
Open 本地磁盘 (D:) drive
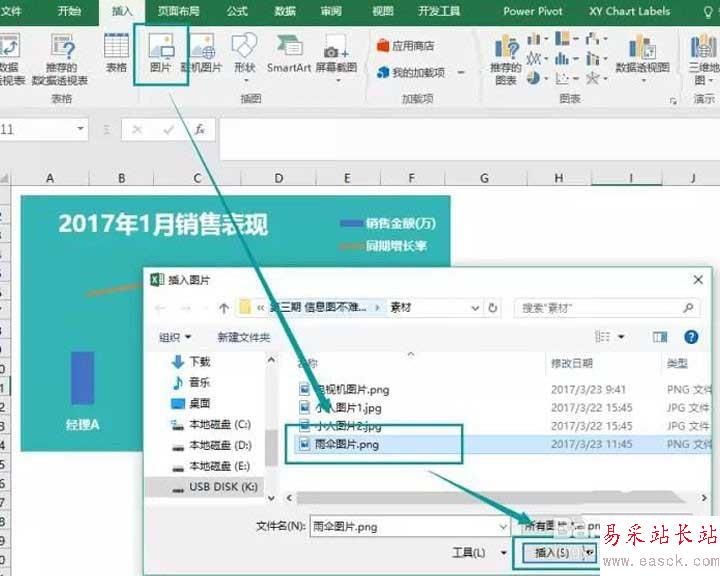pyautogui.click(x=211, y=446)
